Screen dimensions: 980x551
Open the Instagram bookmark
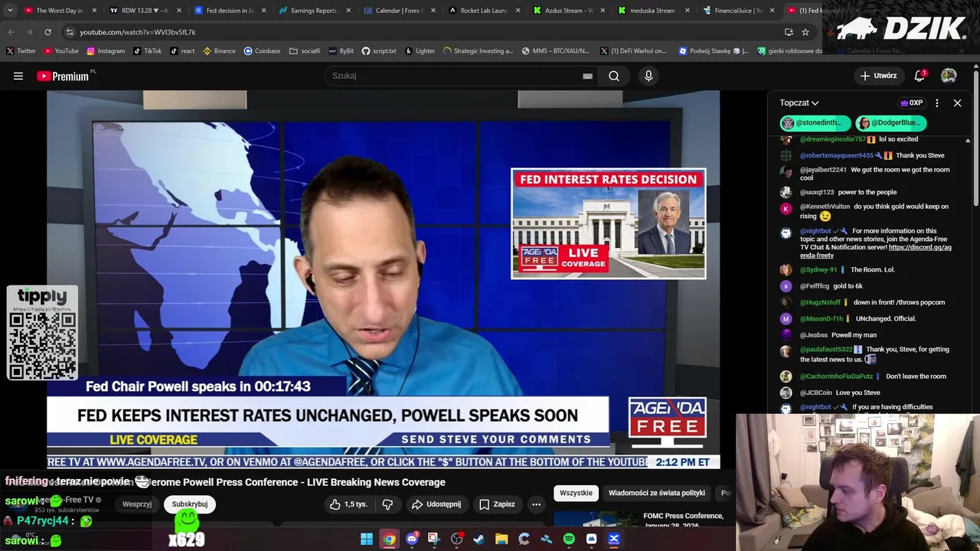click(x=106, y=51)
